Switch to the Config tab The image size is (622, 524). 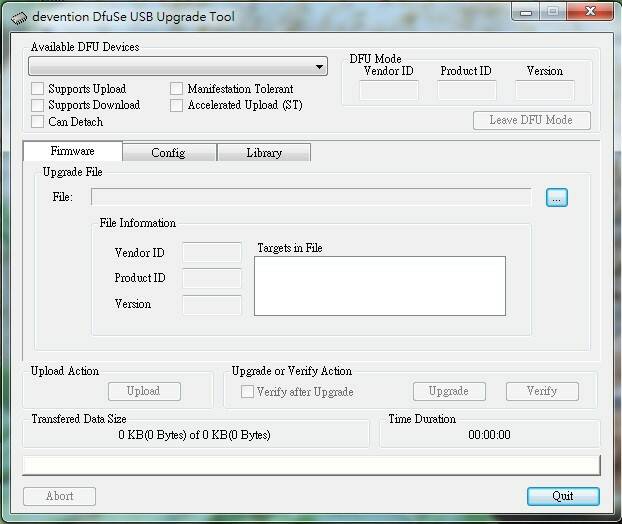coord(169,153)
